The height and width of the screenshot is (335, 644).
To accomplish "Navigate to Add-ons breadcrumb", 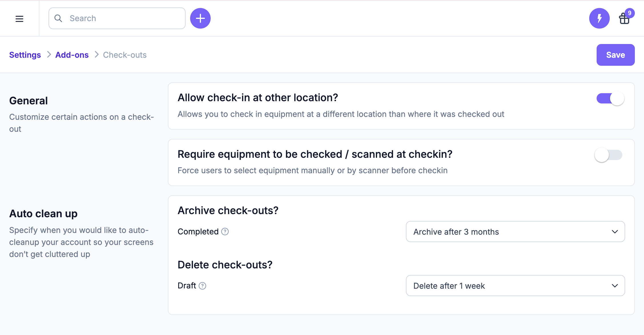I will pos(72,55).
